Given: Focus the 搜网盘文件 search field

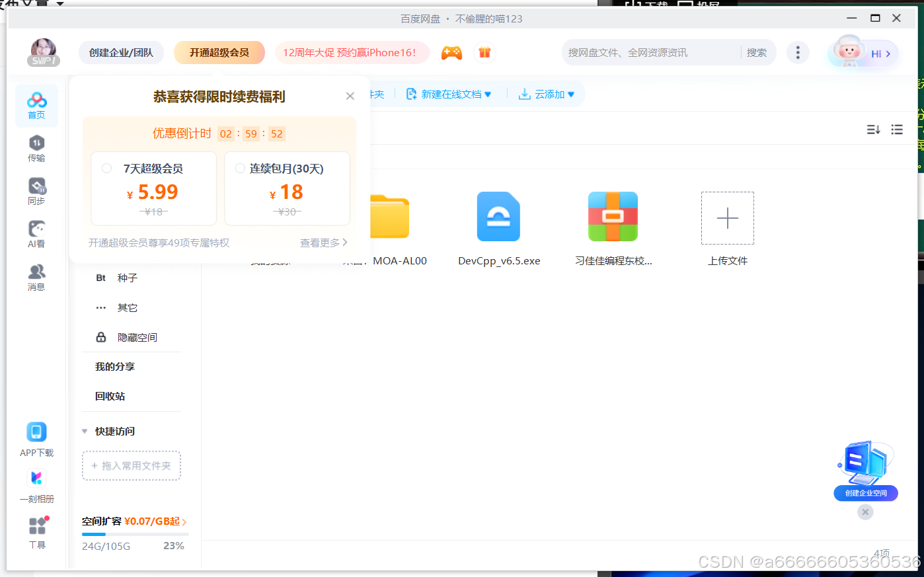Looking at the screenshot, I should pyautogui.click(x=651, y=53).
